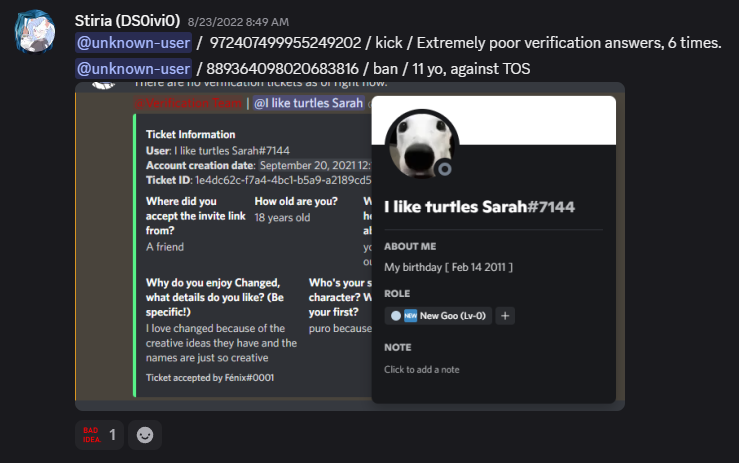Click the user ID 889364098020683816
Viewport: 739px width, 463px height.
click(x=282, y=69)
